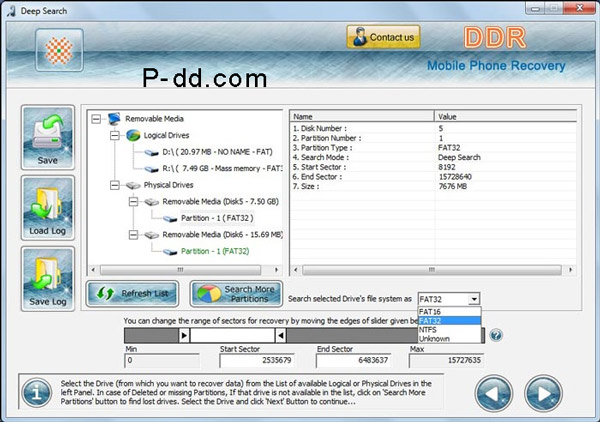Click the Min field showing 0
Image resolution: width=600 pixels, height=422 pixels.
162,360
